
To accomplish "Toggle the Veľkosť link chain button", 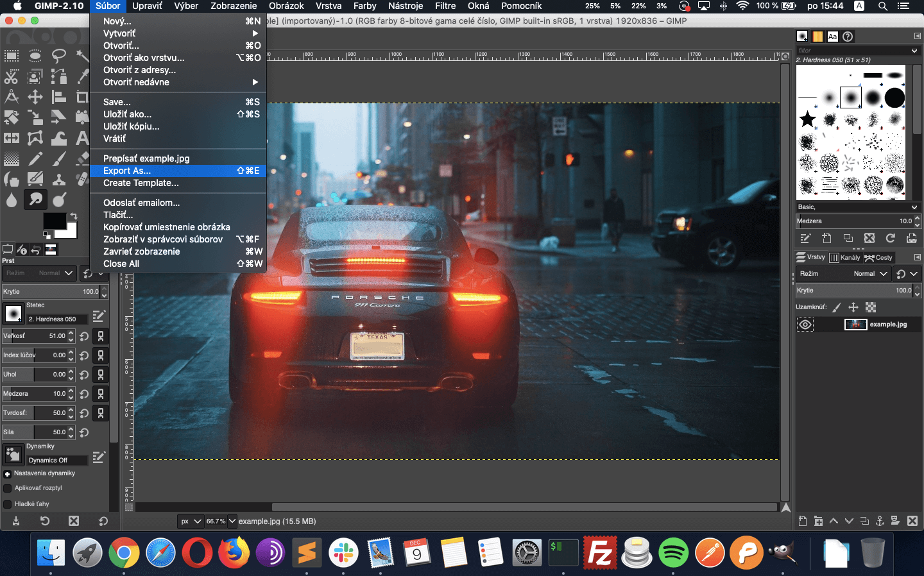I will [x=101, y=336].
